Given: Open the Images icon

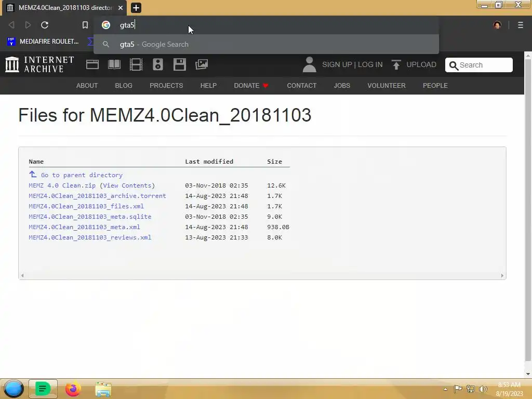Looking at the screenshot, I should pos(202,64).
